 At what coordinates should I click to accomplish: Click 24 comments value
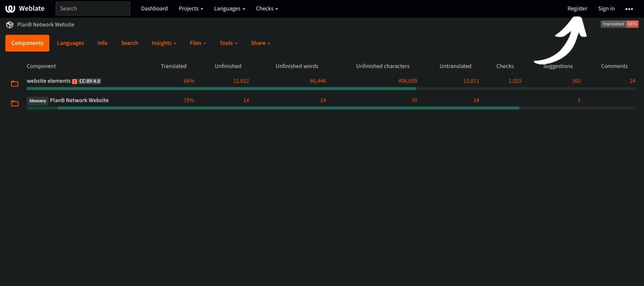coord(632,81)
